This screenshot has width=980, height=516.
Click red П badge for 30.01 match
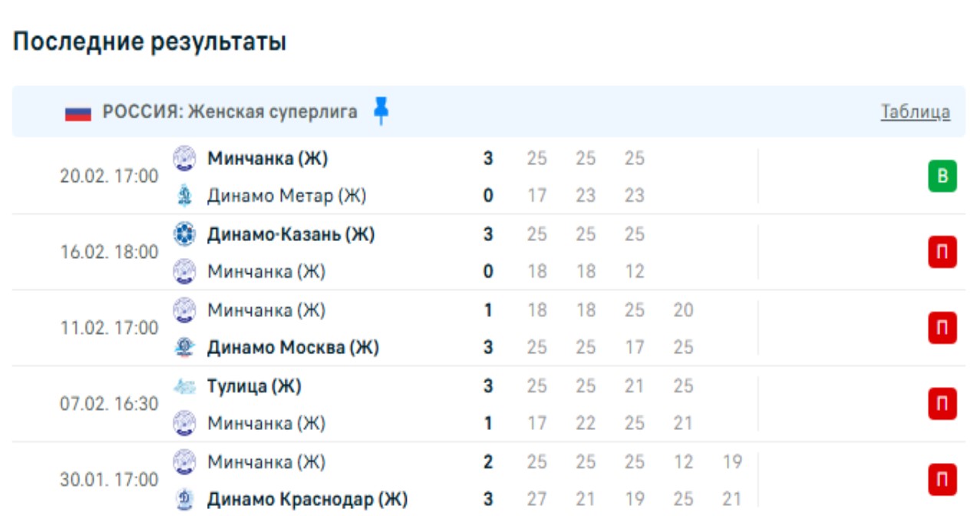(x=942, y=480)
